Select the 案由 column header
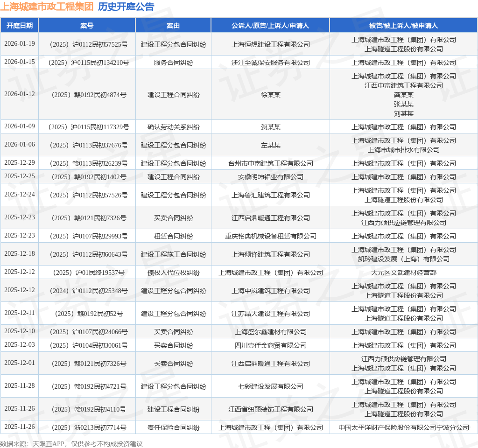The width and height of the screenshot is (478, 448). pos(173,26)
